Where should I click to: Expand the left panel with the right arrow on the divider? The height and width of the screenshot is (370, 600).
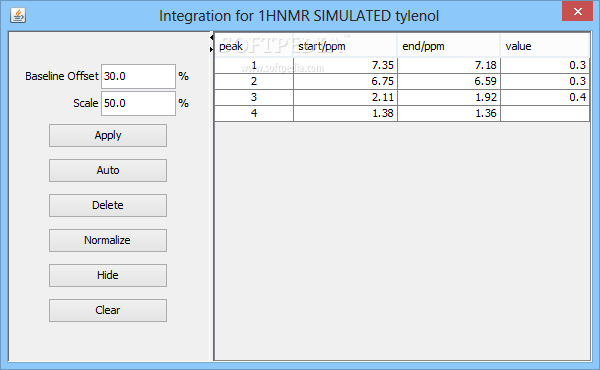(x=212, y=49)
